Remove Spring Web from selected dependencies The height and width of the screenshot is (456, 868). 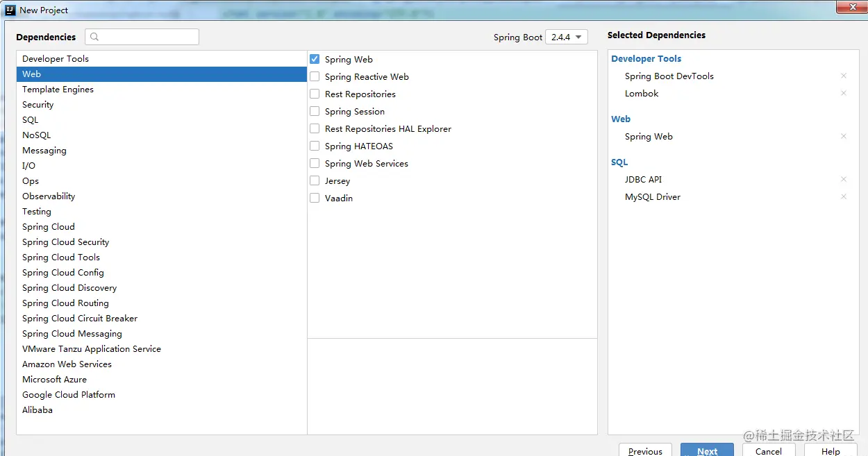pos(844,136)
